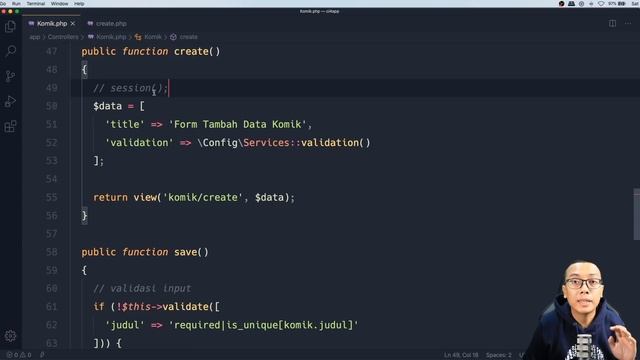Open the Terminal menu
640x360 pixels.
pos(36,4)
